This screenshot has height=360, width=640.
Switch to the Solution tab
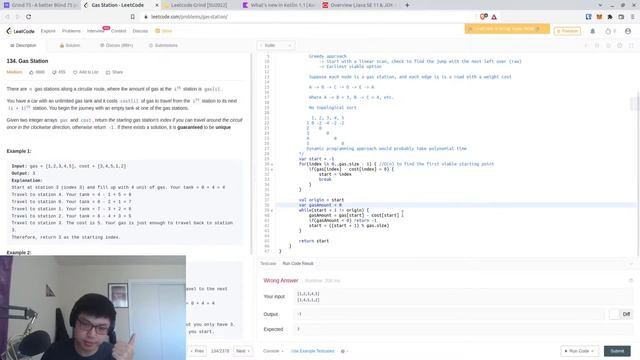click(70, 45)
